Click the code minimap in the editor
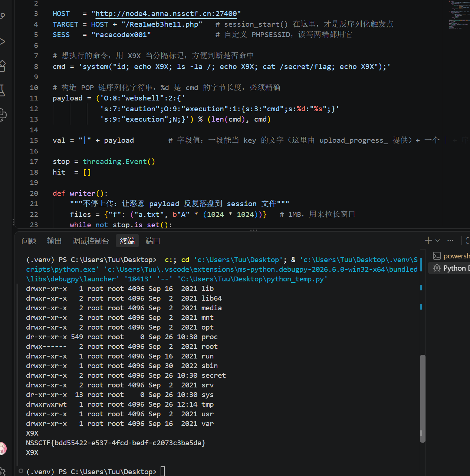The width and height of the screenshot is (470, 476). tap(460, 15)
